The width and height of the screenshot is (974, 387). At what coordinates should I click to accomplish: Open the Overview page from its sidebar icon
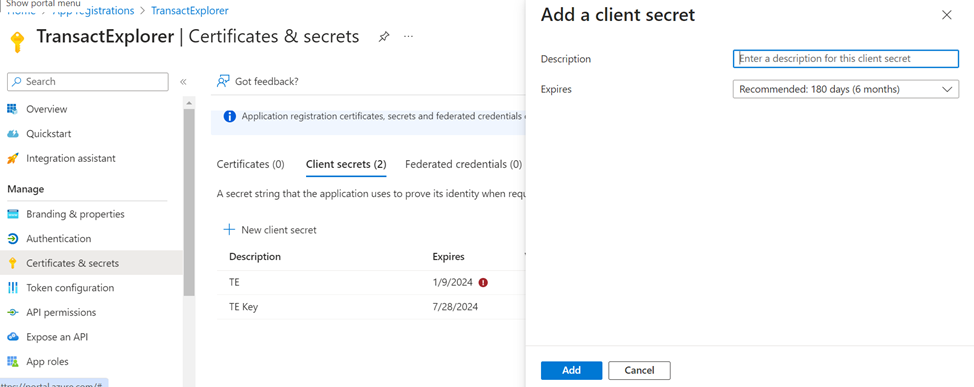click(x=12, y=109)
